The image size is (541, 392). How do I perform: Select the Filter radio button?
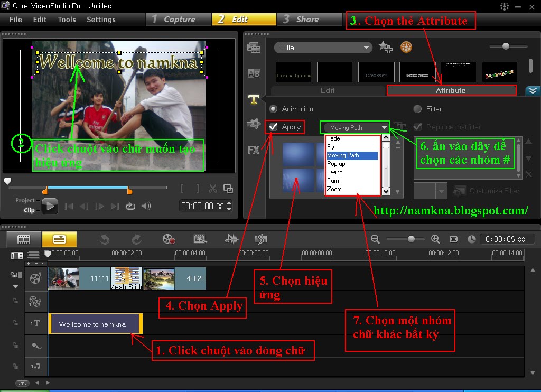tap(417, 109)
